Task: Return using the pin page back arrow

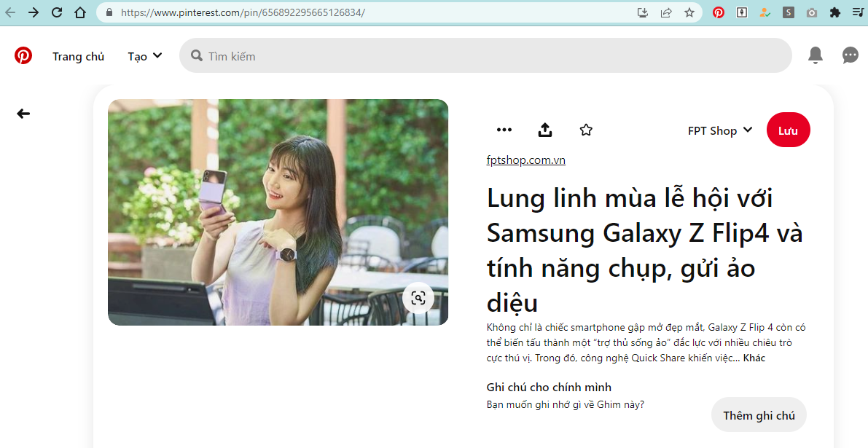Action: (x=23, y=114)
